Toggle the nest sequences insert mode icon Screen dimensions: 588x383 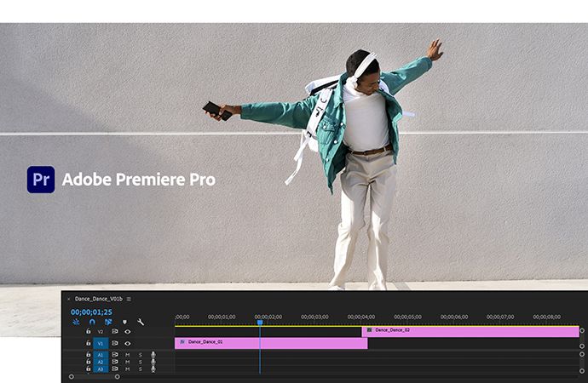pyautogui.click(x=76, y=322)
